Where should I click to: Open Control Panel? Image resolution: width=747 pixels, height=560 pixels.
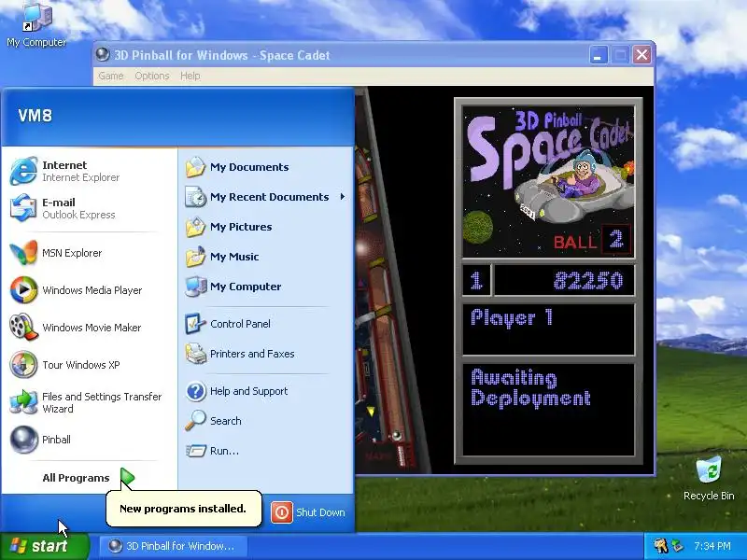pos(266,324)
